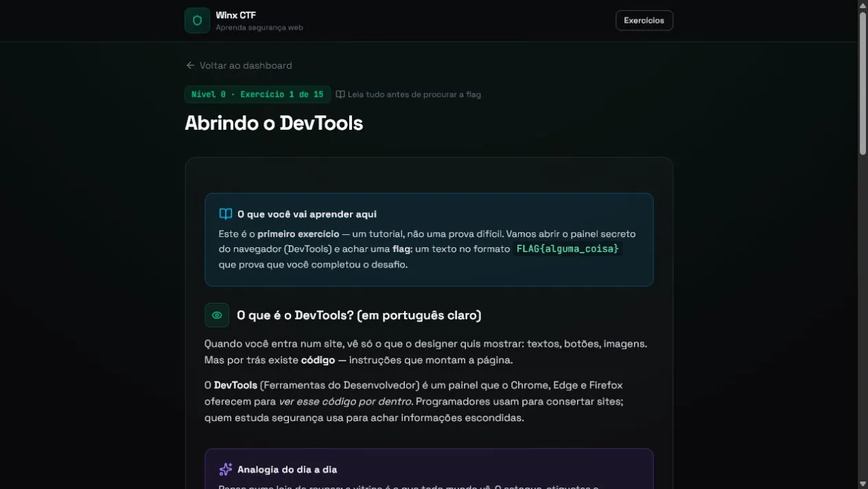Click the Analogia do dia a dia heading
The height and width of the screenshot is (489, 868).
point(287,470)
